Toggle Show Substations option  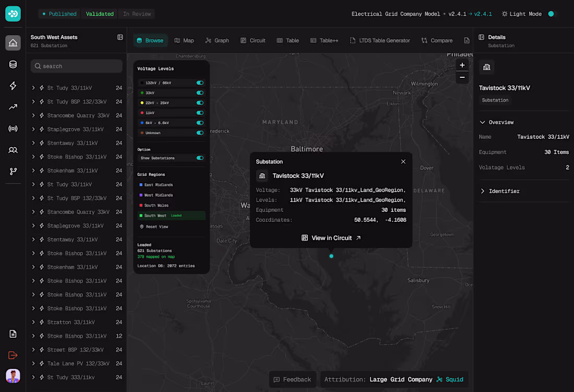pos(200,158)
